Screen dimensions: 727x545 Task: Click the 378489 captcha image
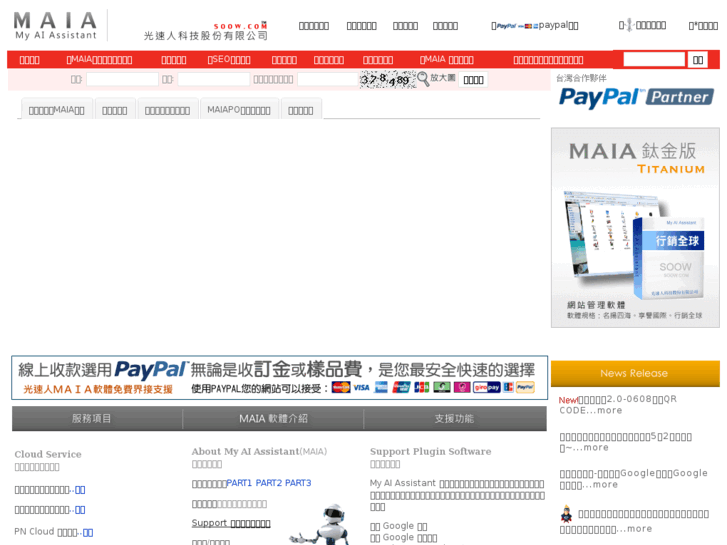tap(388, 79)
